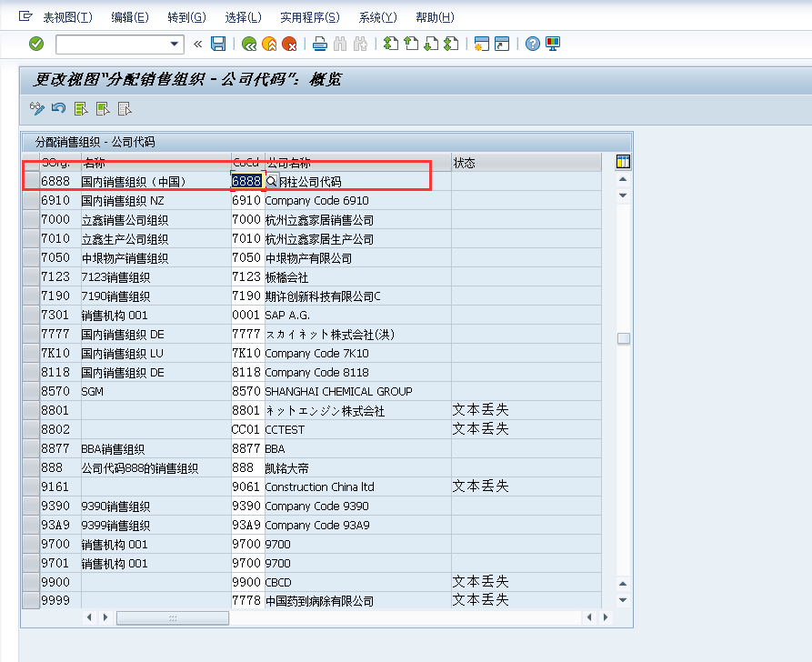Collapse the command field with the double chevron
Viewport: 812px width, 662px height.
[195, 43]
